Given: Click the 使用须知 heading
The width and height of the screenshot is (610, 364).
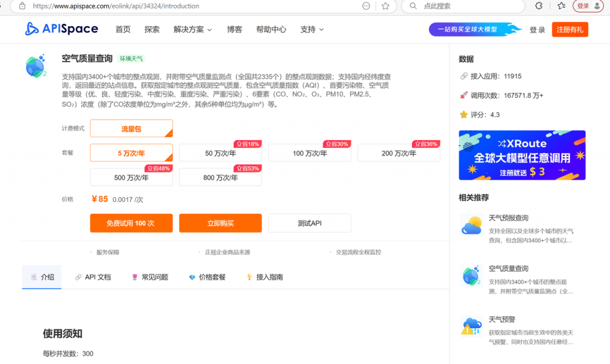Looking at the screenshot, I should pyautogui.click(x=63, y=334).
